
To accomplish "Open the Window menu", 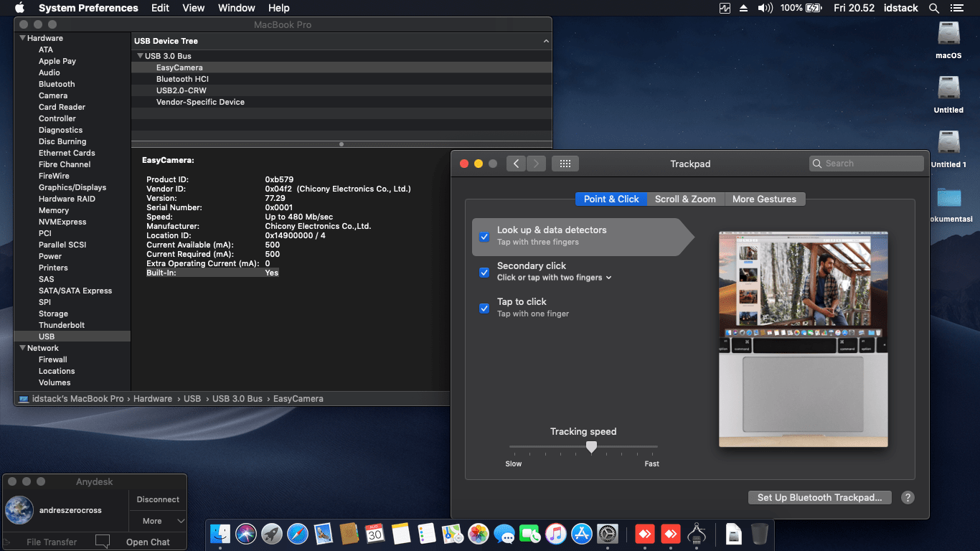I will click(x=236, y=8).
